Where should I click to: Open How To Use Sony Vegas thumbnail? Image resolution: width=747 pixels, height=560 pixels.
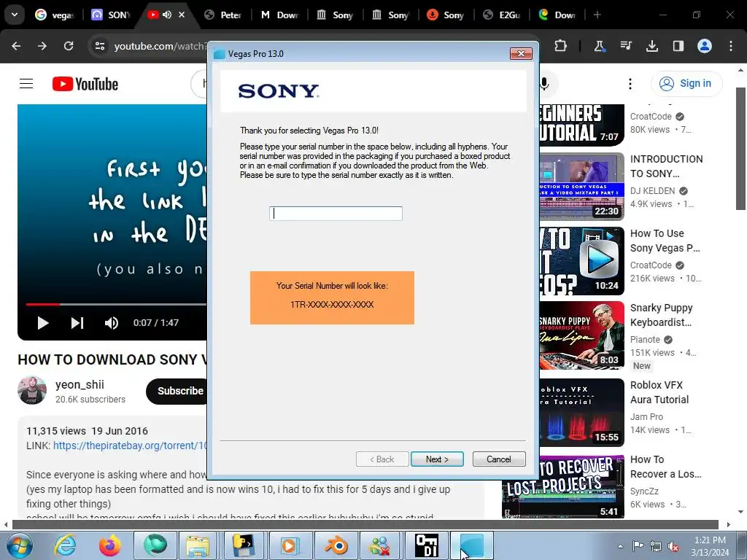tap(581, 261)
